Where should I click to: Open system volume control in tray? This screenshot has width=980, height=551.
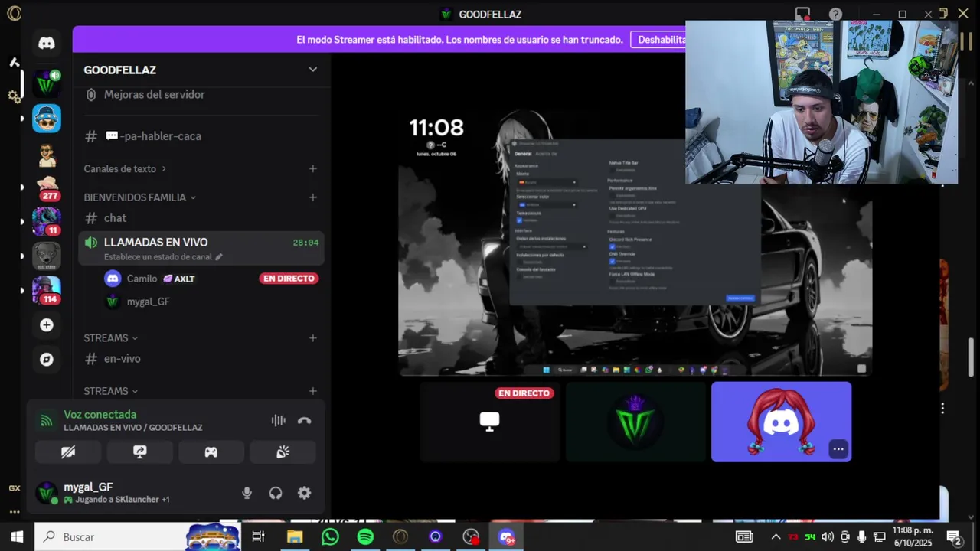pos(827,536)
